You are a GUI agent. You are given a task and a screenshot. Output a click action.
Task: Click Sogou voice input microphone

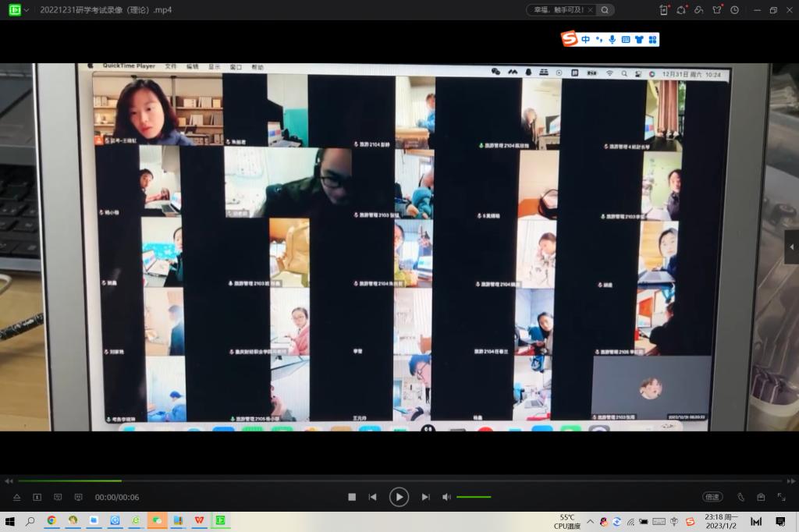point(612,39)
